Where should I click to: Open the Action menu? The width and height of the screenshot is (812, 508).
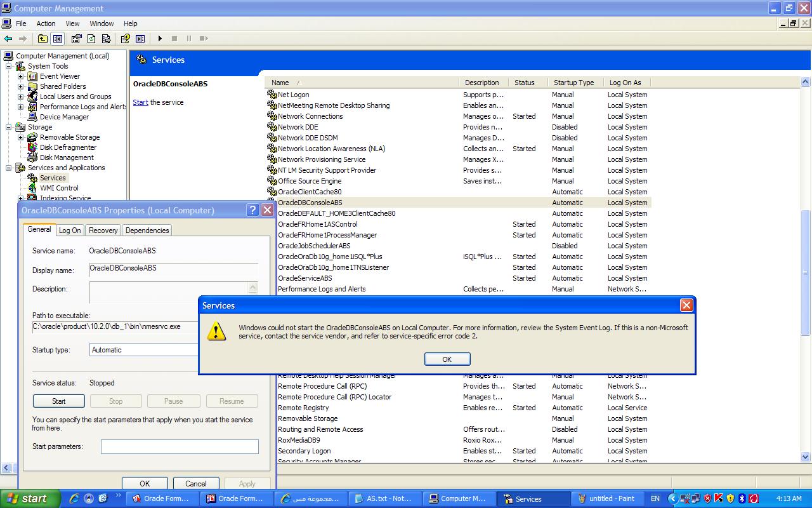(46, 23)
